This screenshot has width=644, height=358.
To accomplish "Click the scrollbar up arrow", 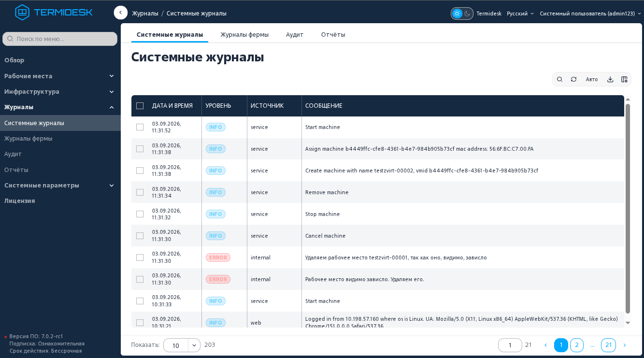I will 628,99.
